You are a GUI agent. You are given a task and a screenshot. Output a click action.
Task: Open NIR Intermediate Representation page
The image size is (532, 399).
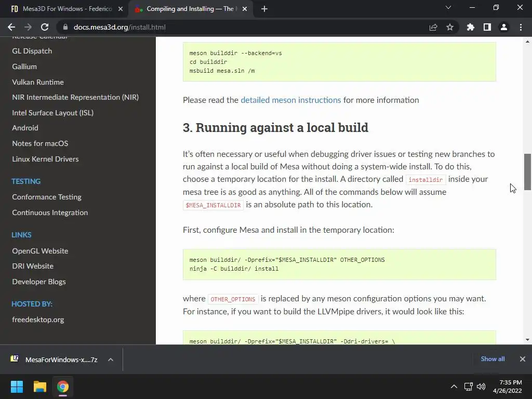coord(75,97)
